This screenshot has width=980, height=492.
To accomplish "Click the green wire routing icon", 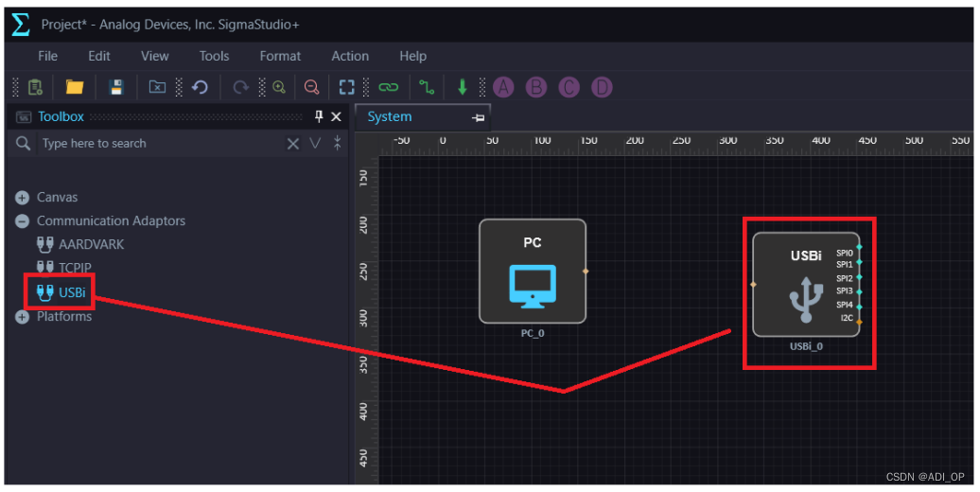I will pos(427,87).
